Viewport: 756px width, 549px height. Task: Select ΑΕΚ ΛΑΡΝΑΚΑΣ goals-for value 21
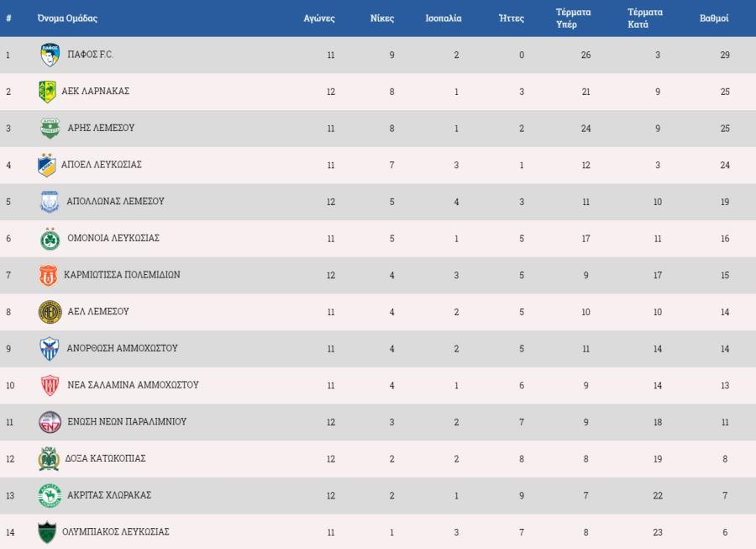(x=585, y=92)
